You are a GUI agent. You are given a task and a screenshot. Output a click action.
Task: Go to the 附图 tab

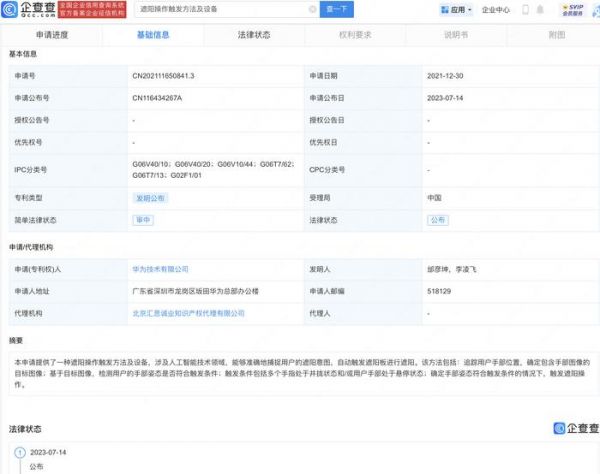(557, 35)
